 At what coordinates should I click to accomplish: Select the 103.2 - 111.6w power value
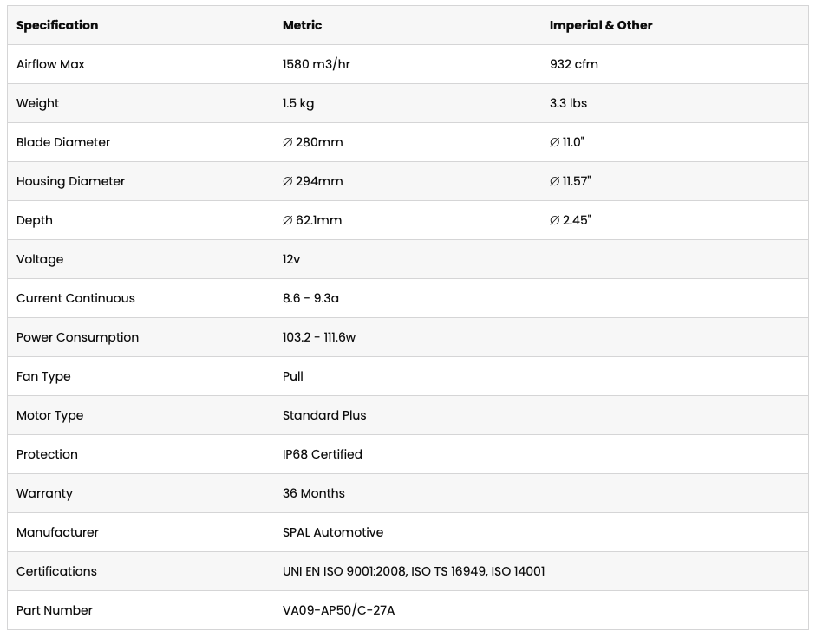pos(318,337)
